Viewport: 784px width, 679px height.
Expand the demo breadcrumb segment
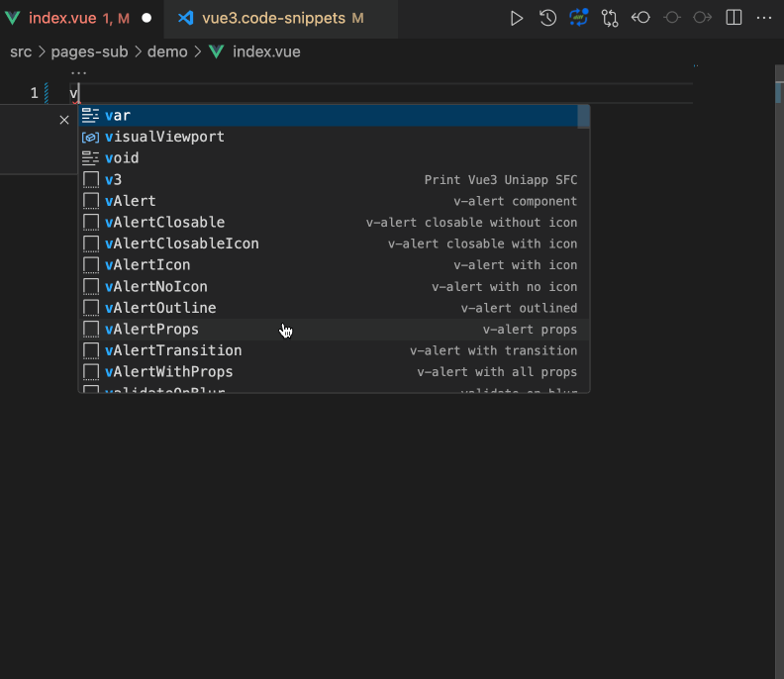[x=167, y=51]
